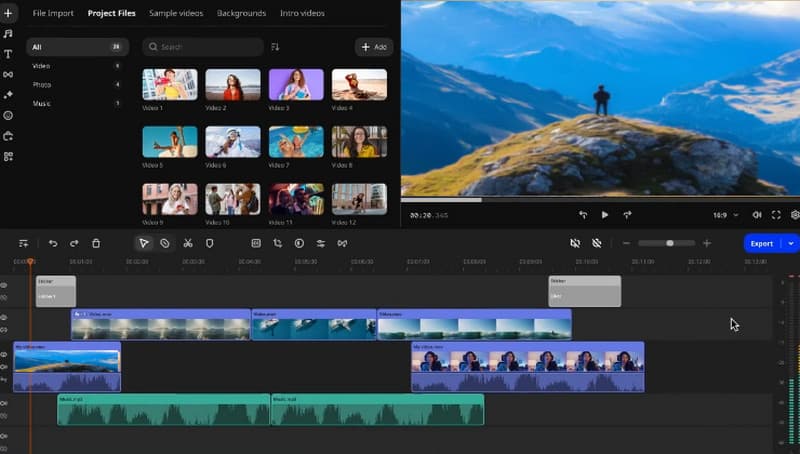Open the sliders adjustments icon
The width and height of the screenshot is (800, 454).
point(320,243)
